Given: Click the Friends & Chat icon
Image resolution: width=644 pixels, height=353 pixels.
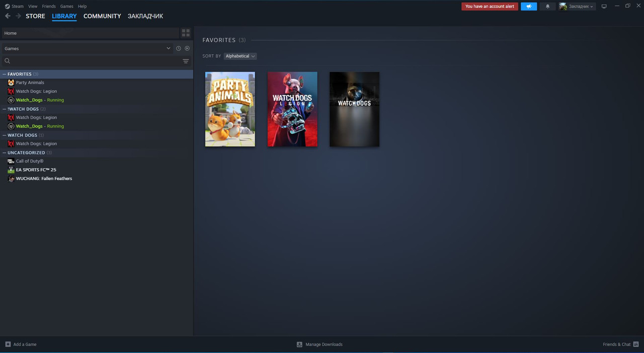Looking at the screenshot, I should point(636,344).
